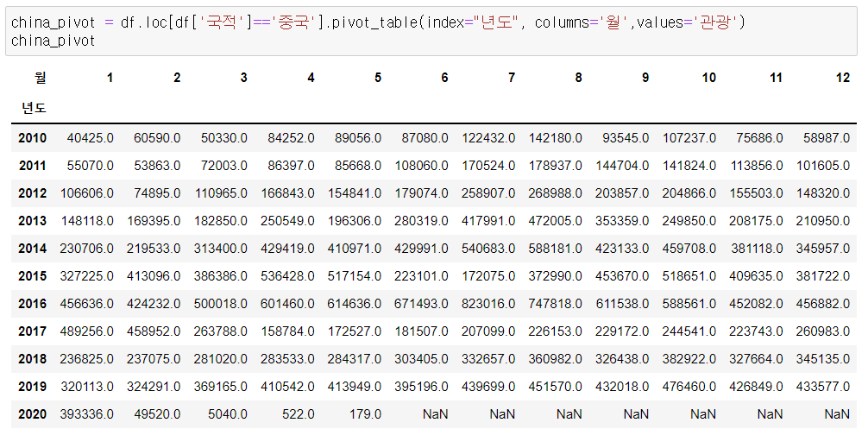Select the 년도 index label
The width and height of the screenshot is (868, 429).
pos(34,108)
